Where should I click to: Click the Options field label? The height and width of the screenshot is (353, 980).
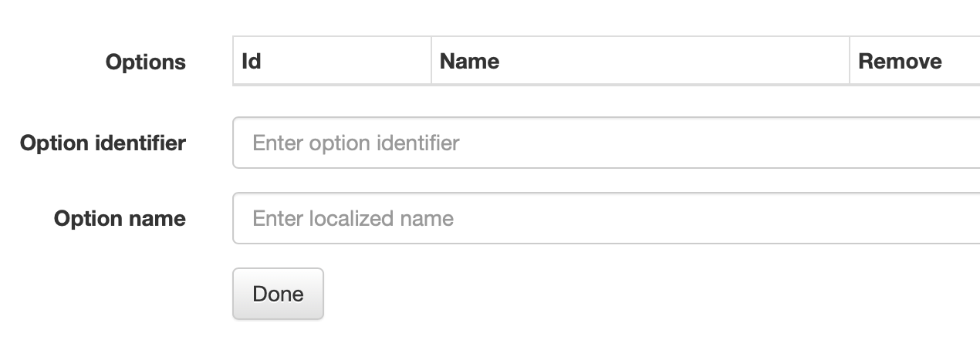coord(145,62)
